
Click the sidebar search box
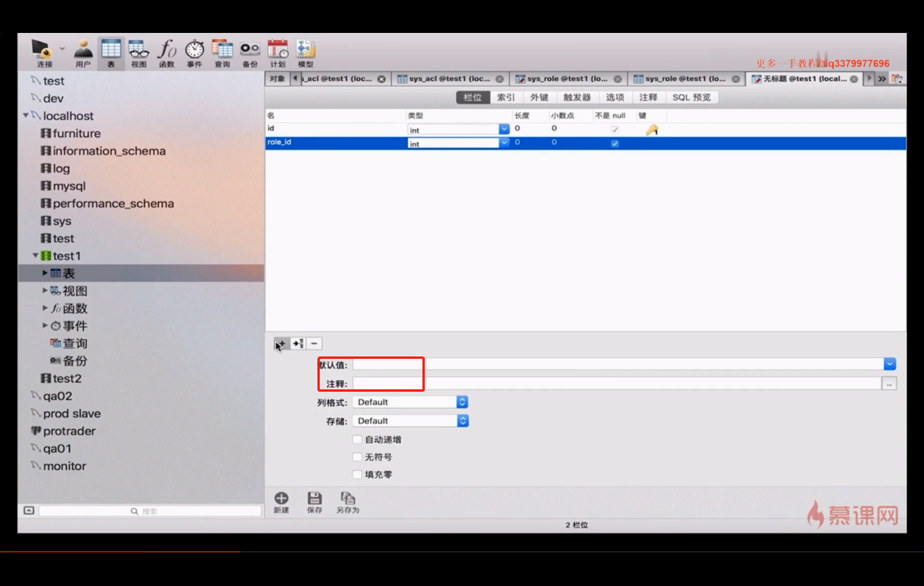tap(150, 512)
